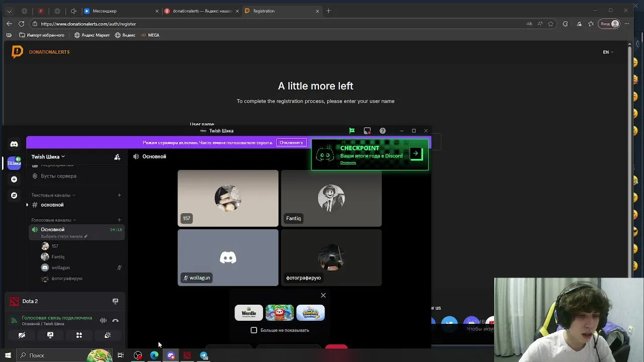The image size is (644, 362).
Task: Invite people to Twish Шика server
Action: [x=117, y=157]
